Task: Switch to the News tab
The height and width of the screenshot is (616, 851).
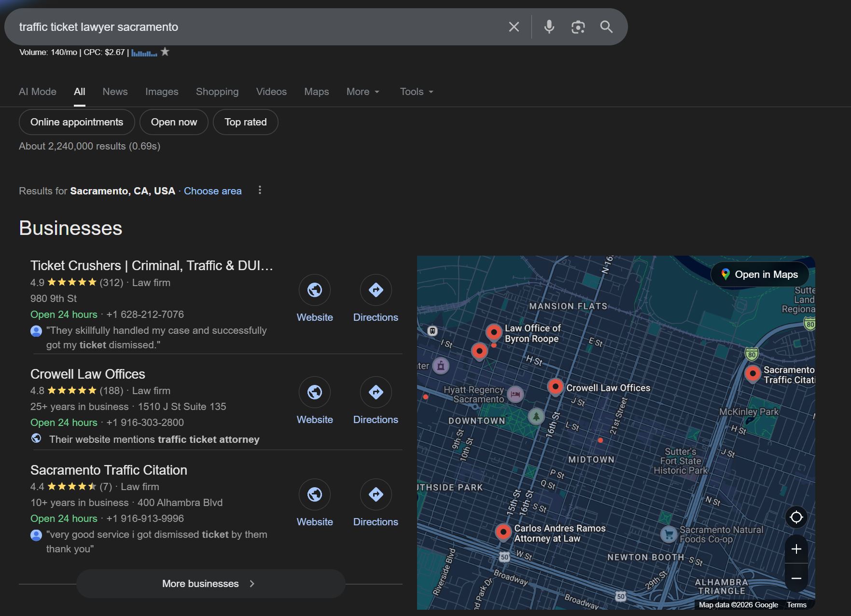Action: tap(114, 92)
